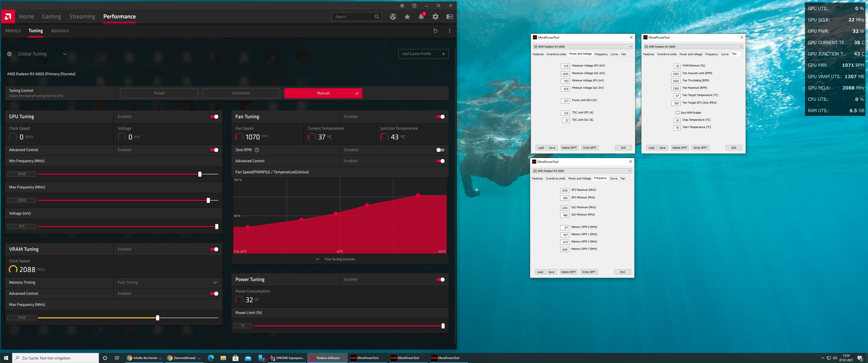Toggle VRAM Tuning enabled switch
Viewport: 868px width, 363px height.
(x=214, y=249)
